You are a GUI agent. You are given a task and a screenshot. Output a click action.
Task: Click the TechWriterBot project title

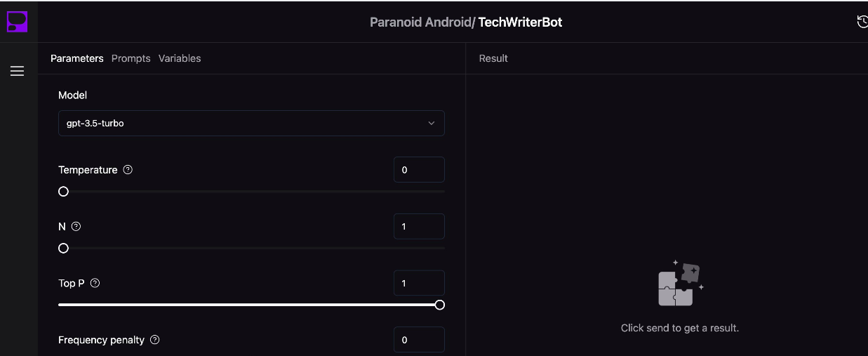point(520,22)
